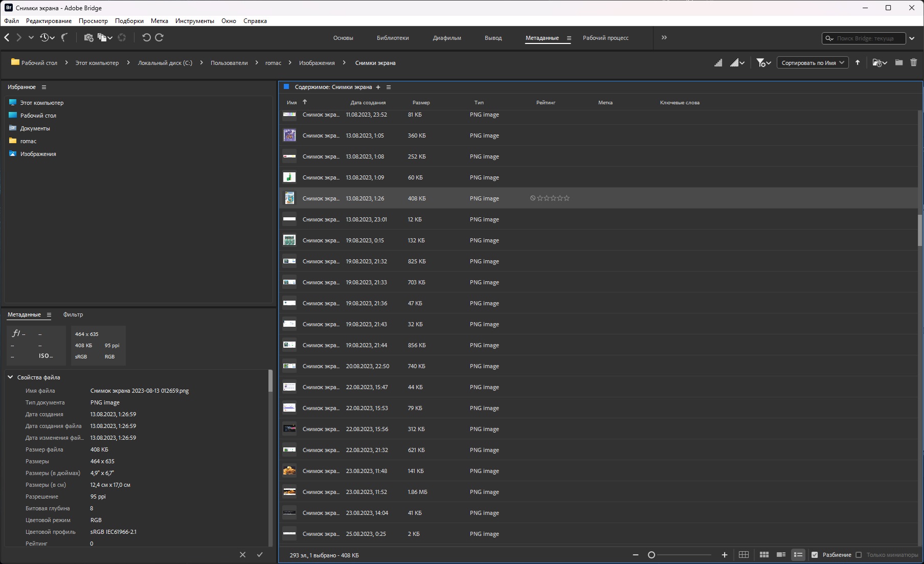Open the Инструменты menu
Image resolution: width=924 pixels, height=564 pixels.
point(194,21)
